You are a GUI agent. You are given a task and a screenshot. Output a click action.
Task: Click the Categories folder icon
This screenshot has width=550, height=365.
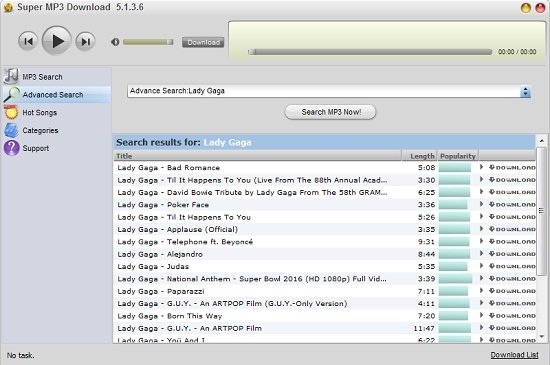11,130
